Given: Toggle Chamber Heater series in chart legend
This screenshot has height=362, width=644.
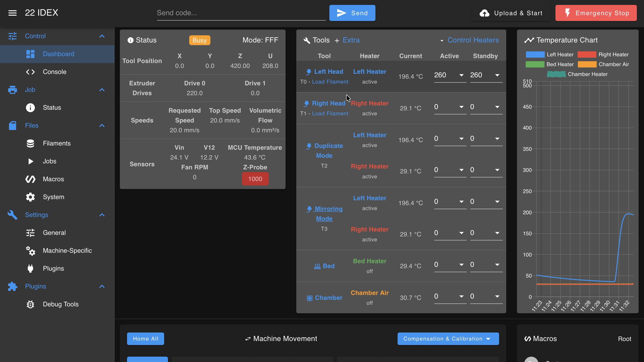Looking at the screenshot, I should [577, 74].
